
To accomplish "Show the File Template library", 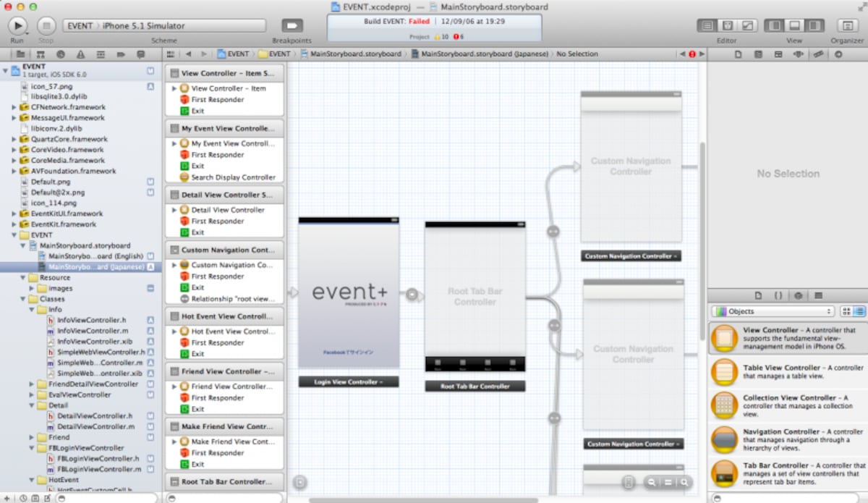I will (x=758, y=295).
